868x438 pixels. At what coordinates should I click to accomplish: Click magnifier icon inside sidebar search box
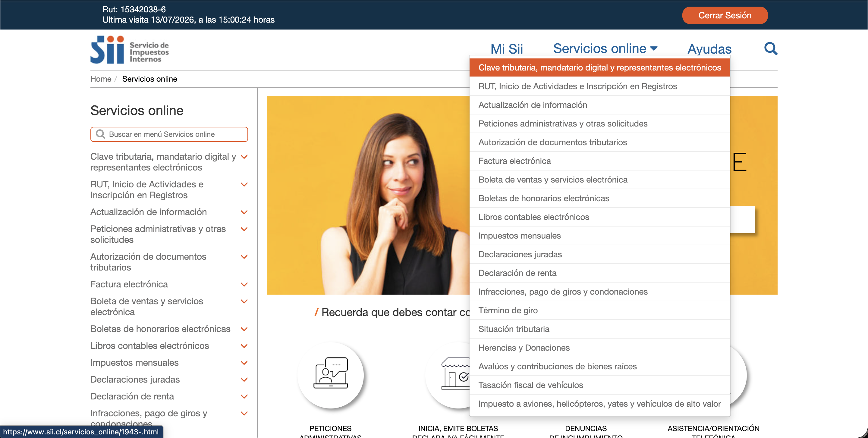[100, 134]
